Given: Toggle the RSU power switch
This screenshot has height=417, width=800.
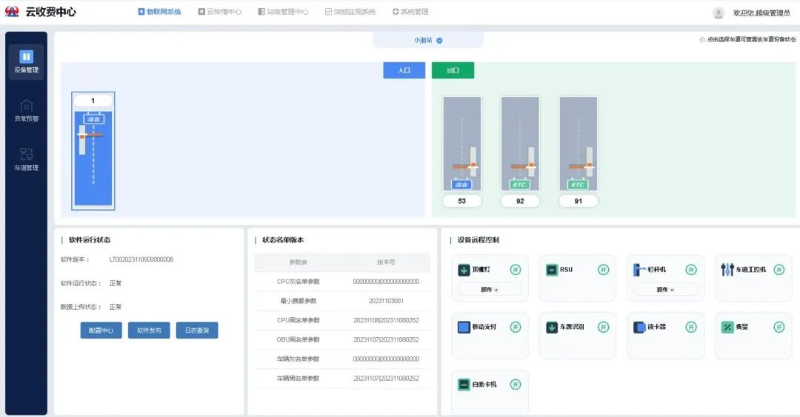Looking at the screenshot, I should [x=603, y=270].
